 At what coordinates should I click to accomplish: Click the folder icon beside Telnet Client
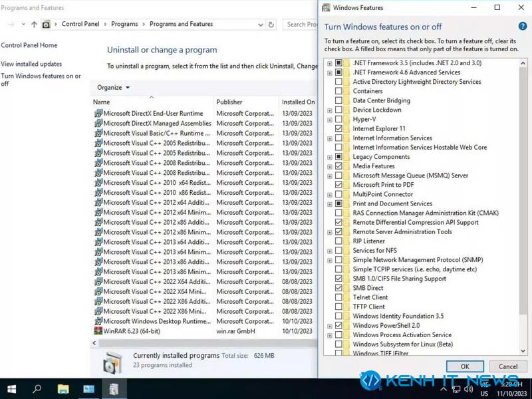346,297
